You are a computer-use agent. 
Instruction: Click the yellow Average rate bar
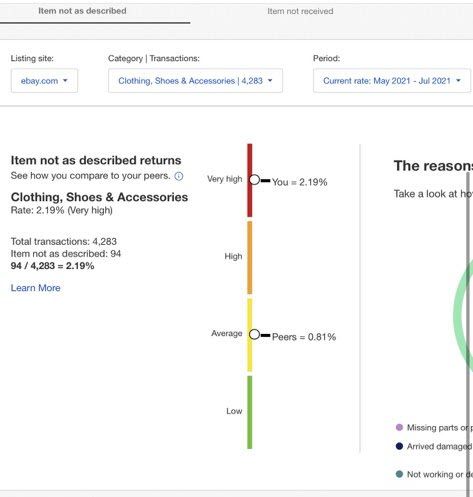coord(250,335)
